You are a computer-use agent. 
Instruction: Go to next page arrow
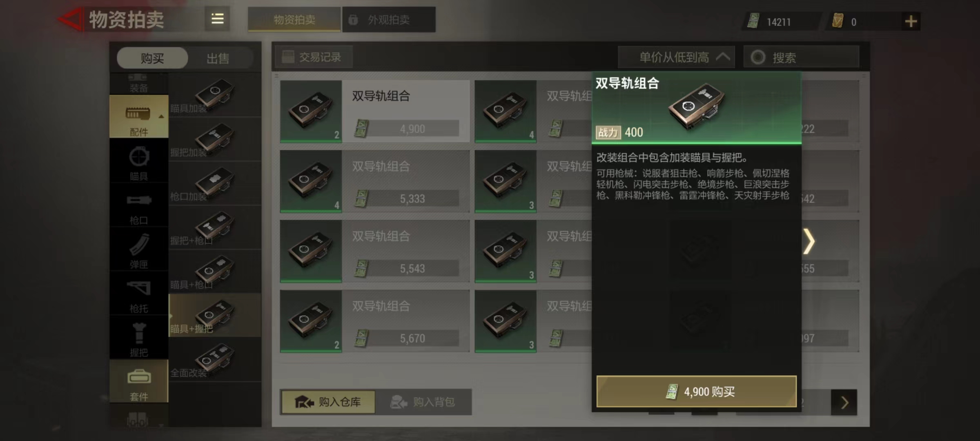tap(844, 403)
